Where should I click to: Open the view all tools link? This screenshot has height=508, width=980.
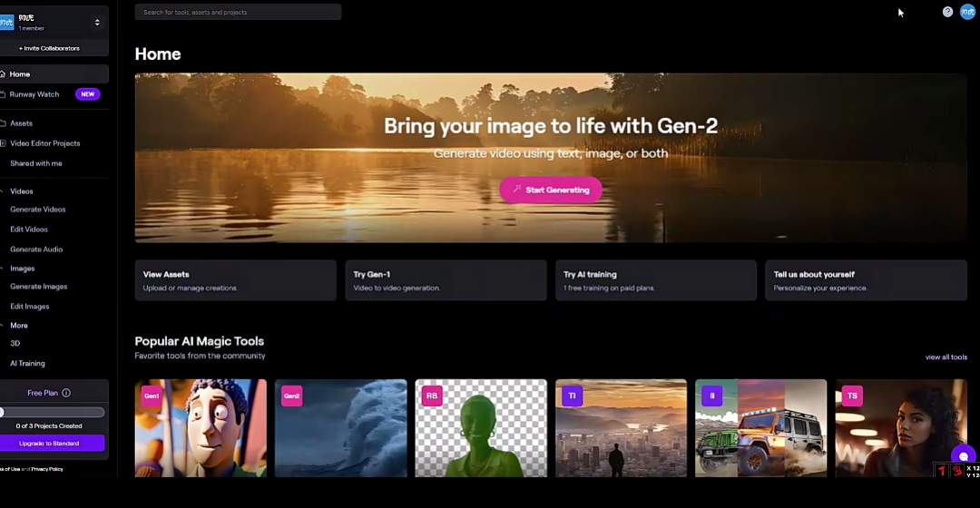[946, 357]
